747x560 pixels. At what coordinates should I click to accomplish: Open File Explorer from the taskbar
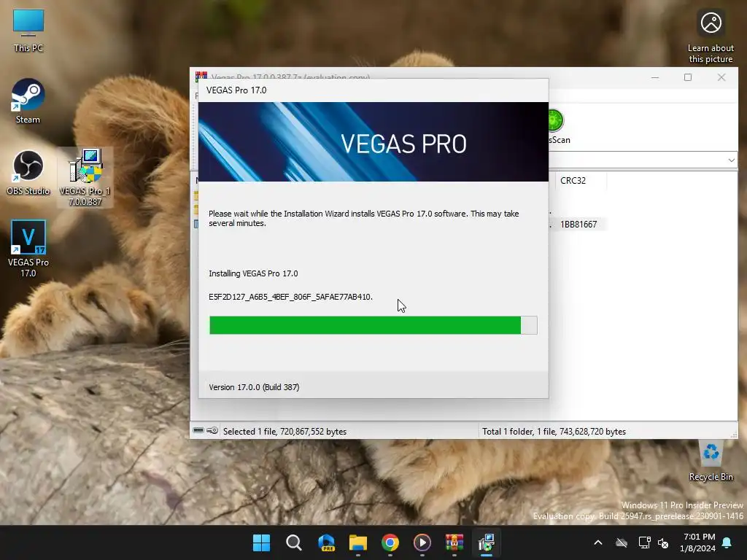[x=357, y=542]
